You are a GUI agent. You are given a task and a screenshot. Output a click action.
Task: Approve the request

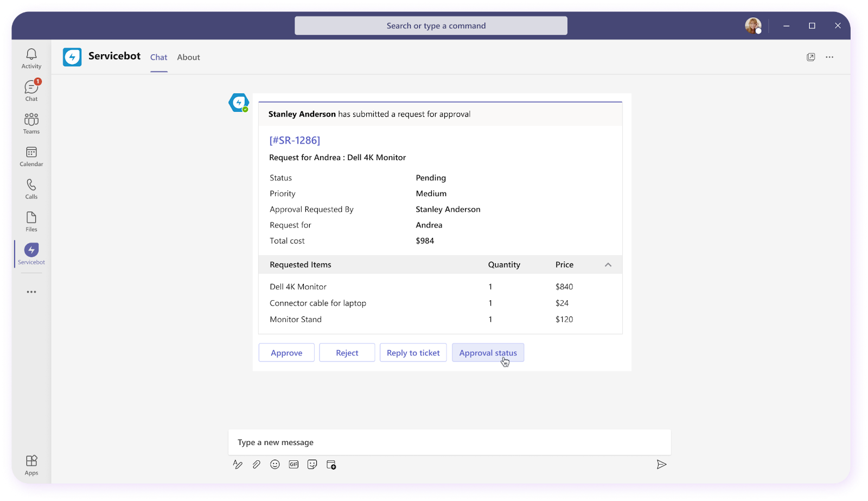(x=286, y=353)
